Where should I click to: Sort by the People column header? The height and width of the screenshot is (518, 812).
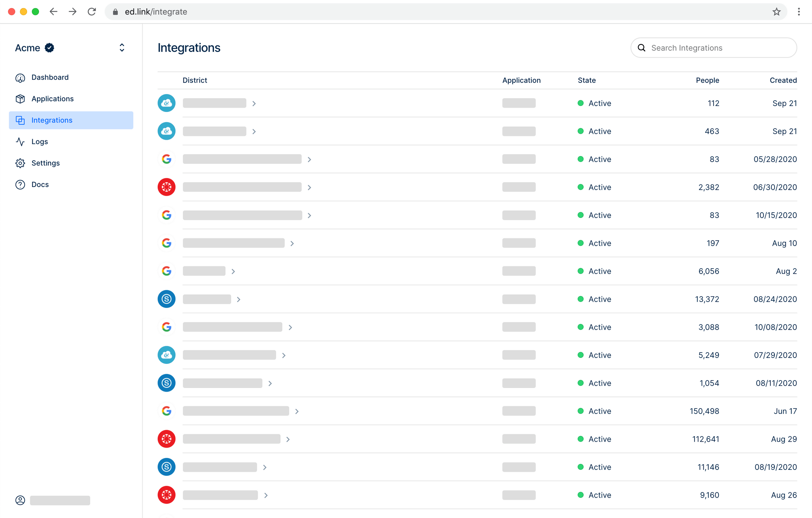[x=707, y=80]
